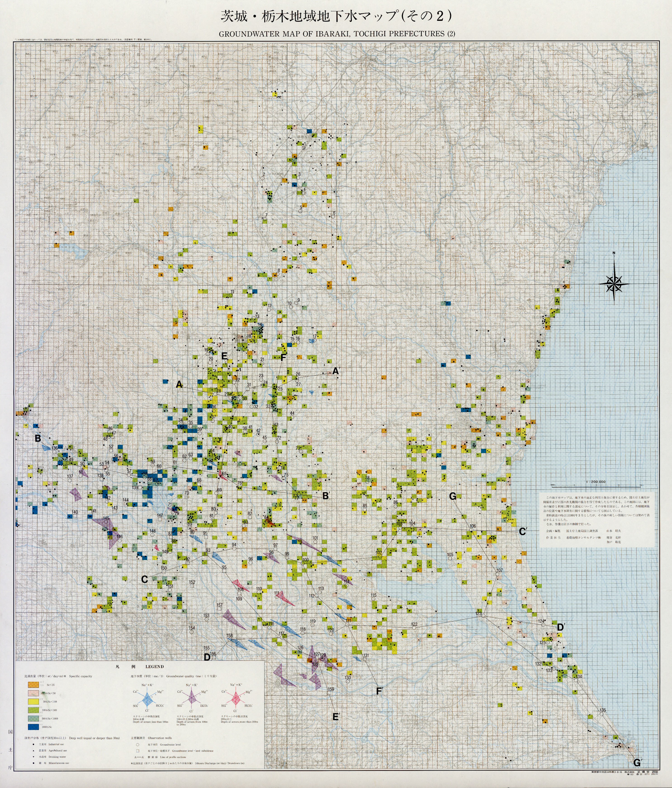Pick the yellow 50≦Sc<100 legend swatch
This screenshot has height=788, width=672.
tap(33, 702)
